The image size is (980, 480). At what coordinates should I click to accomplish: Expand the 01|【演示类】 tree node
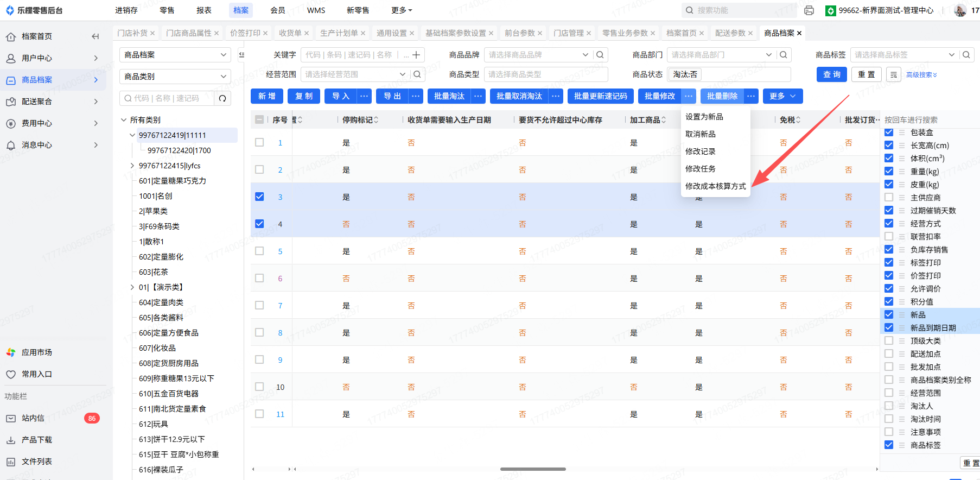[132, 287]
